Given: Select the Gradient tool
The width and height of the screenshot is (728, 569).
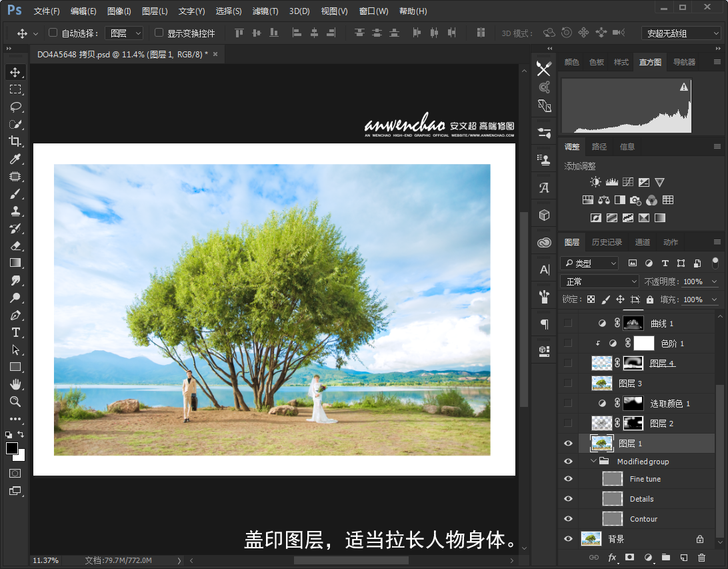Looking at the screenshot, I should point(15,263).
